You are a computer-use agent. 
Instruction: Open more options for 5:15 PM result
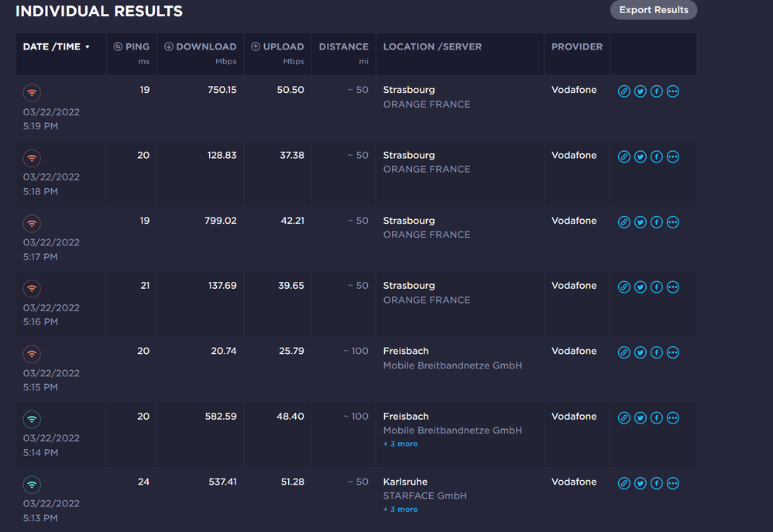[x=673, y=352]
